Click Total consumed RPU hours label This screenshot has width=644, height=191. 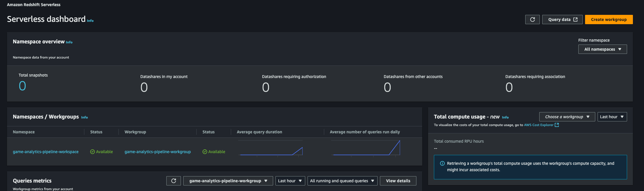[459, 141]
